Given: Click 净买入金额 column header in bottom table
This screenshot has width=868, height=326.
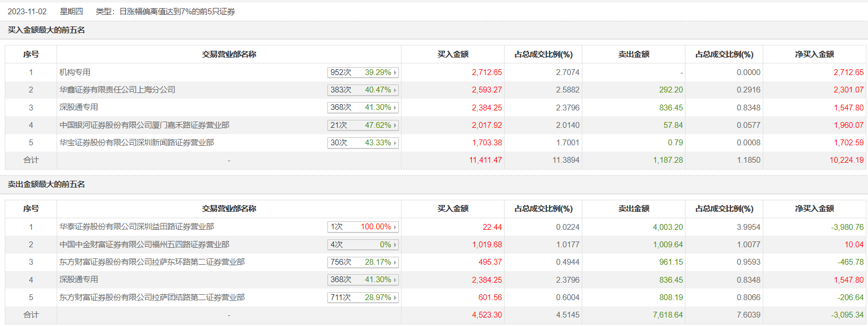Looking at the screenshot, I should pos(814,209).
